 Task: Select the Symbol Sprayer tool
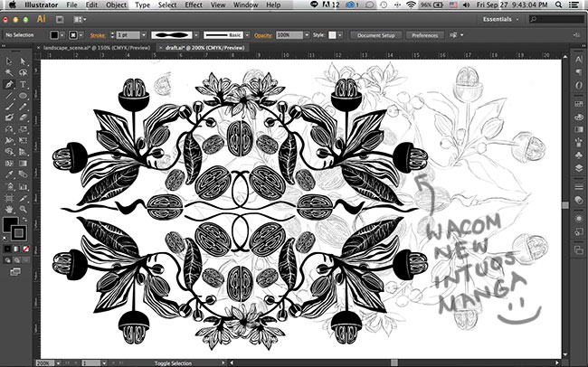click(9, 186)
